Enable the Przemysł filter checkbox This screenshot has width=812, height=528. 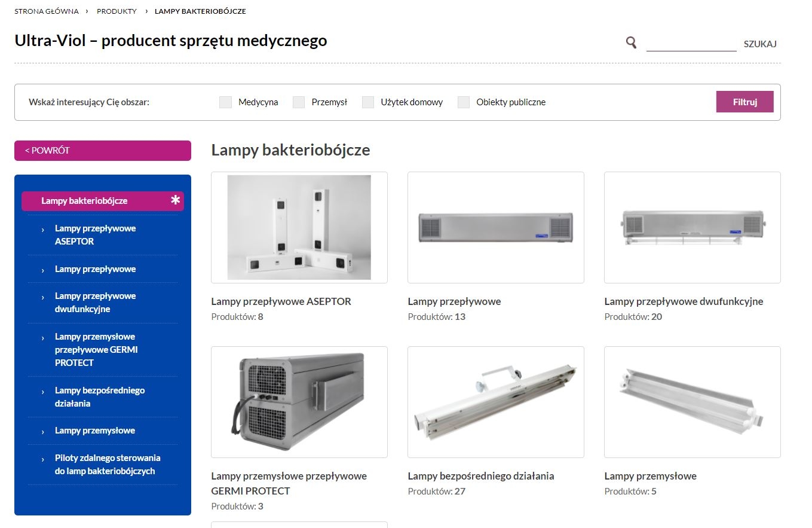coord(299,102)
